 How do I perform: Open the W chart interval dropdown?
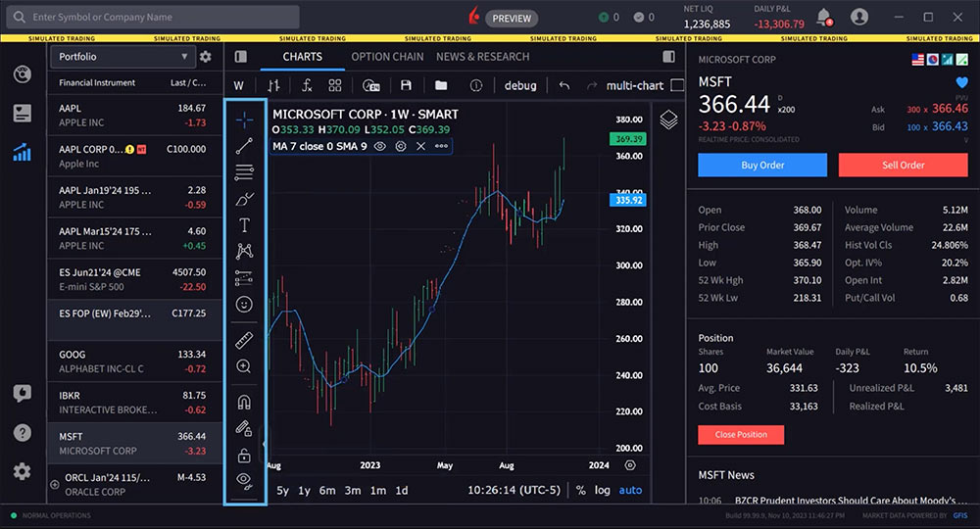[238, 85]
